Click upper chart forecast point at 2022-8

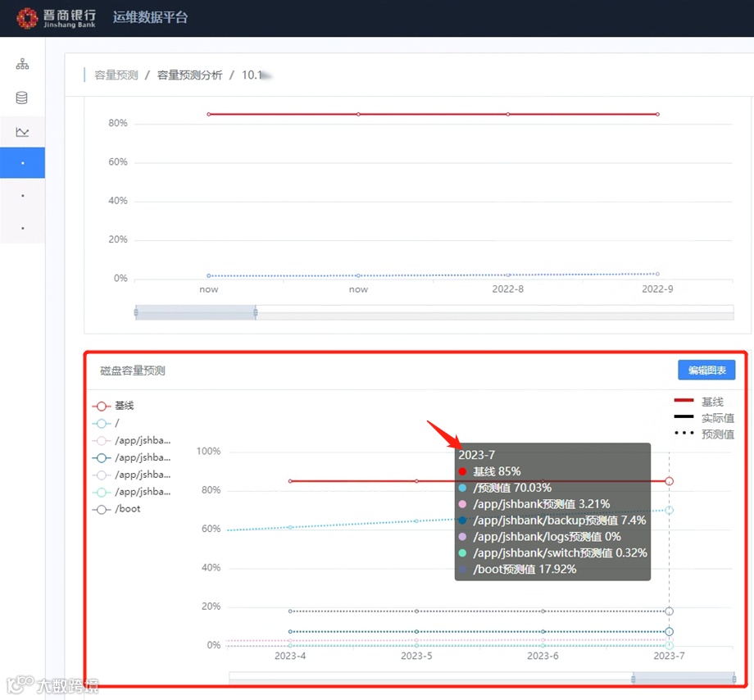pos(508,275)
